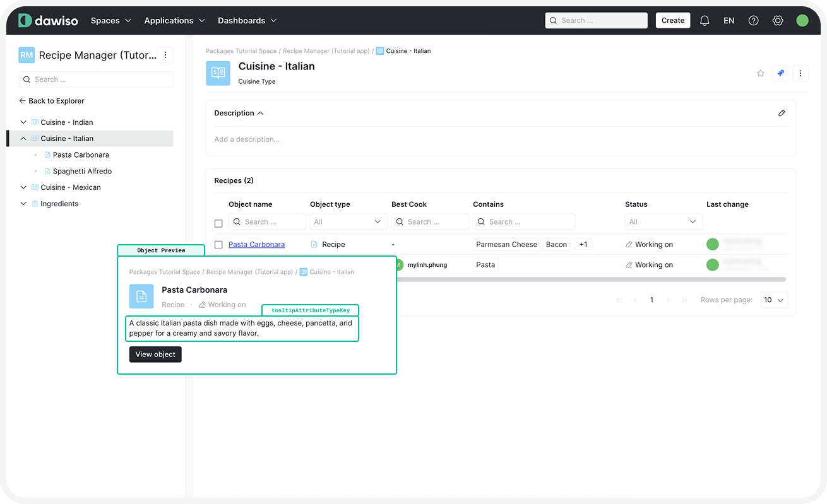Tick the Pasta Carbonara row checkbox
The width and height of the screenshot is (827, 504).
218,245
